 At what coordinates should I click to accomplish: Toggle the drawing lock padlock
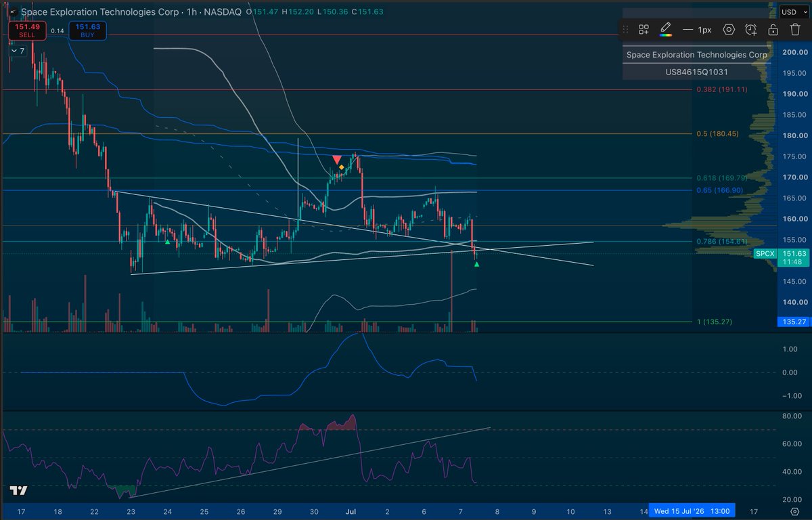pyautogui.click(x=773, y=30)
